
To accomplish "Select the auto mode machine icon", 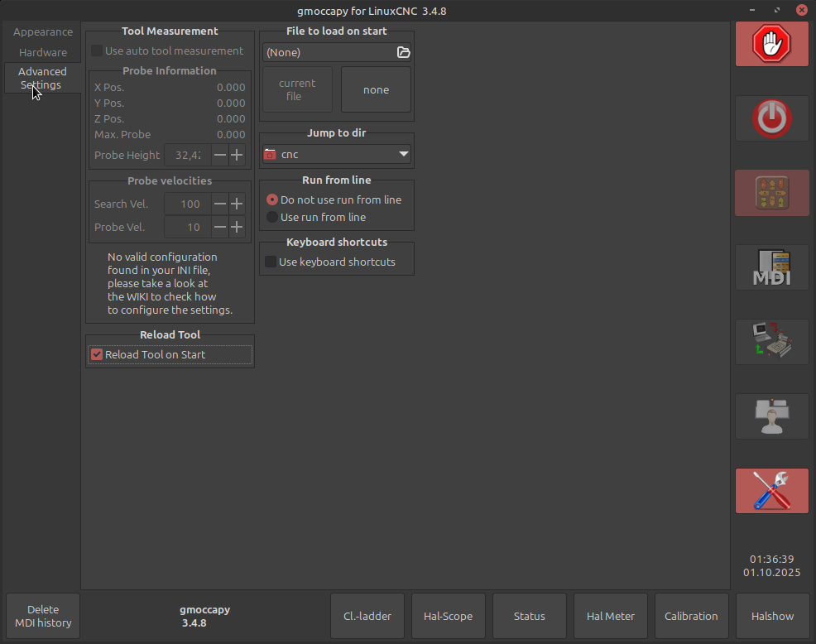I will 771,341.
